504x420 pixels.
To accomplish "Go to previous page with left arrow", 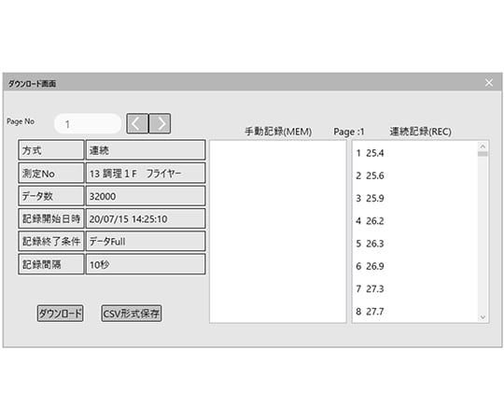I will [x=137, y=123].
